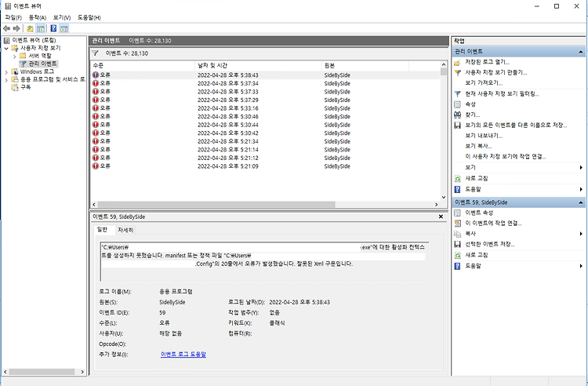The image size is (588, 386).
Task: Click 이 사용자 지정 보기에 작업 연결 action
Action: pyautogui.click(x=506, y=156)
